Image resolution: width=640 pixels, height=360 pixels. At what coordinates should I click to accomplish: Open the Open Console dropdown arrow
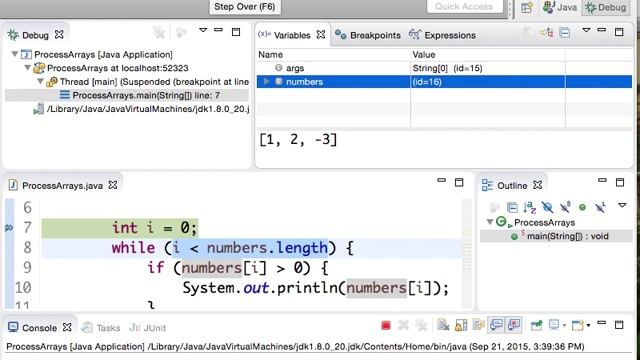pyautogui.click(x=588, y=326)
